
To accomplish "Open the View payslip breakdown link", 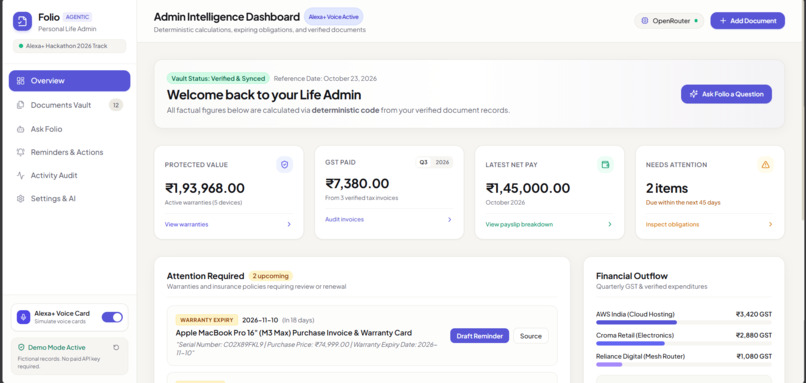I will [x=519, y=224].
